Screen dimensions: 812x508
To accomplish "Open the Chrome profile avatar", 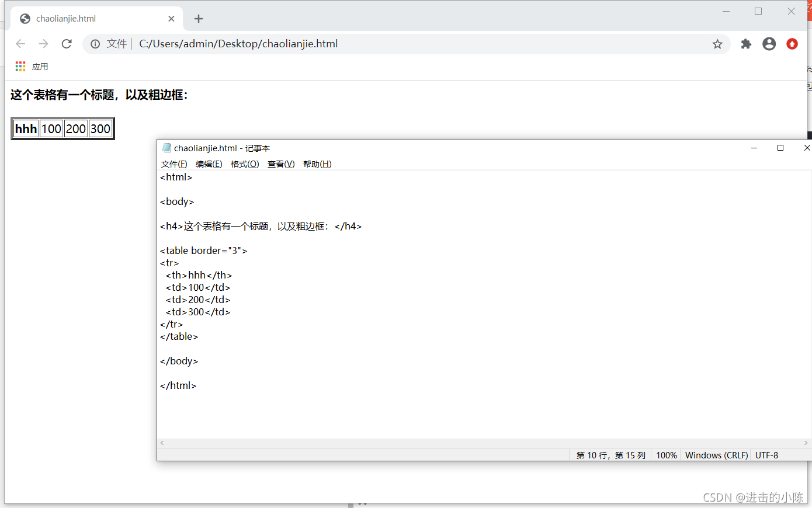I will click(x=769, y=44).
